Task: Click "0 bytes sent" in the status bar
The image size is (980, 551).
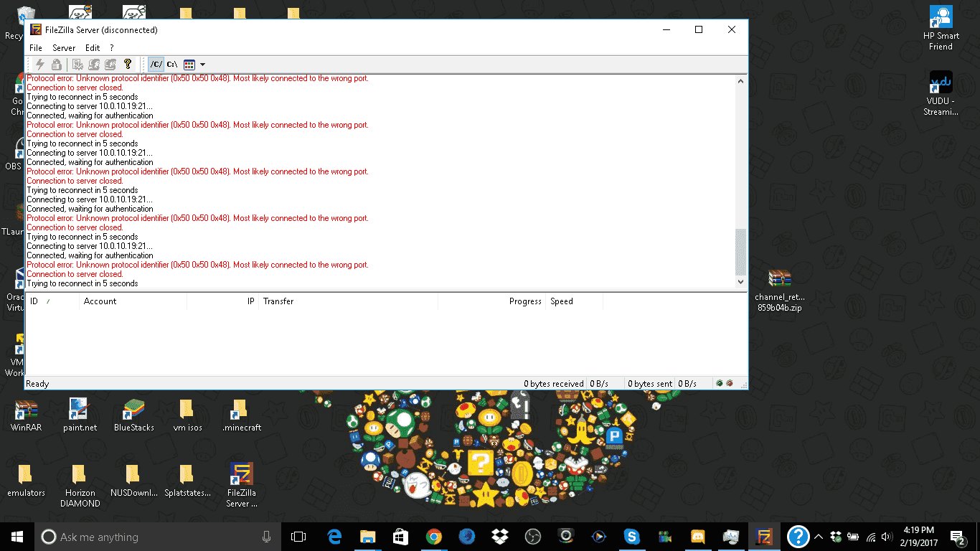Action: [x=651, y=384]
